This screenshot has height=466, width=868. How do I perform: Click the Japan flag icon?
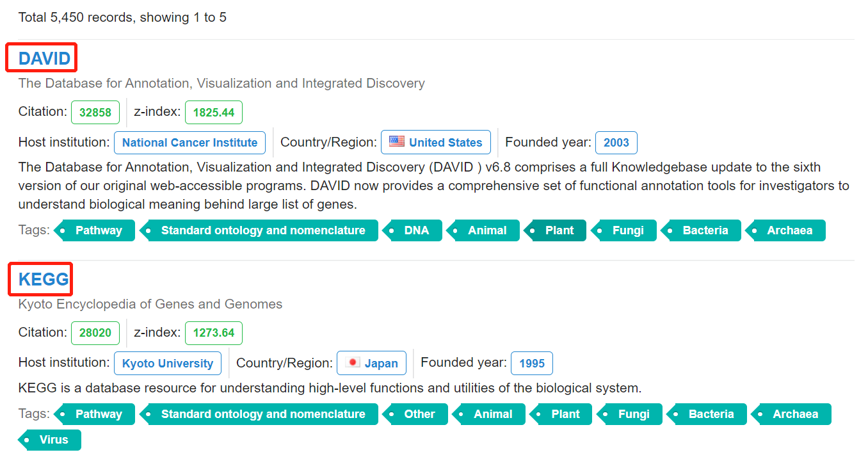click(353, 362)
